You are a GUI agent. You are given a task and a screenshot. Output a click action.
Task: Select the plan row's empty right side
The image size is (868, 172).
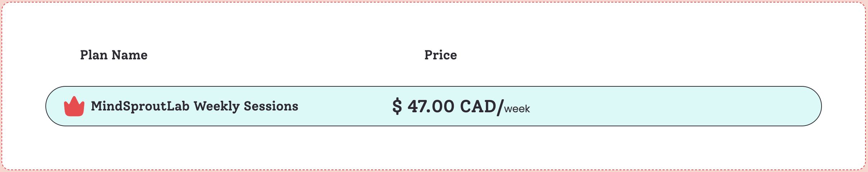click(x=684, y=107)
